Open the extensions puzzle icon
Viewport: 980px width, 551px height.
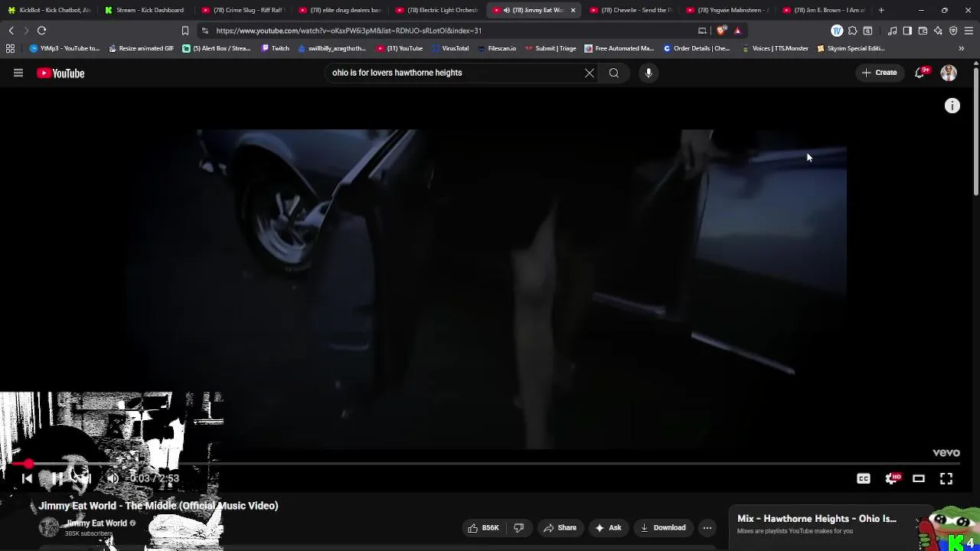[852, 31]
